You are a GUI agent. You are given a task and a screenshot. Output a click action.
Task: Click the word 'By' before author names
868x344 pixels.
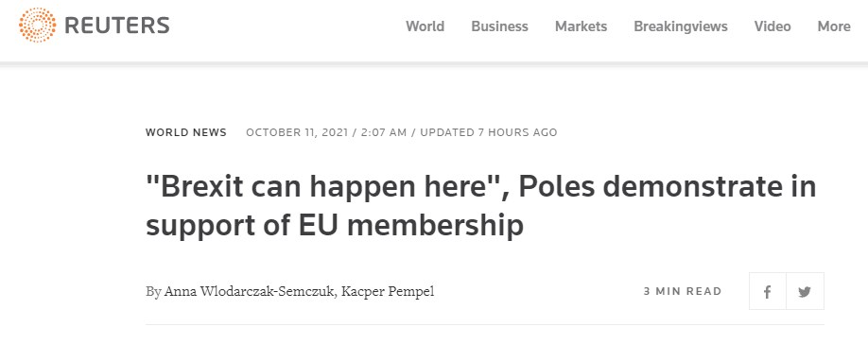(153, 291)
